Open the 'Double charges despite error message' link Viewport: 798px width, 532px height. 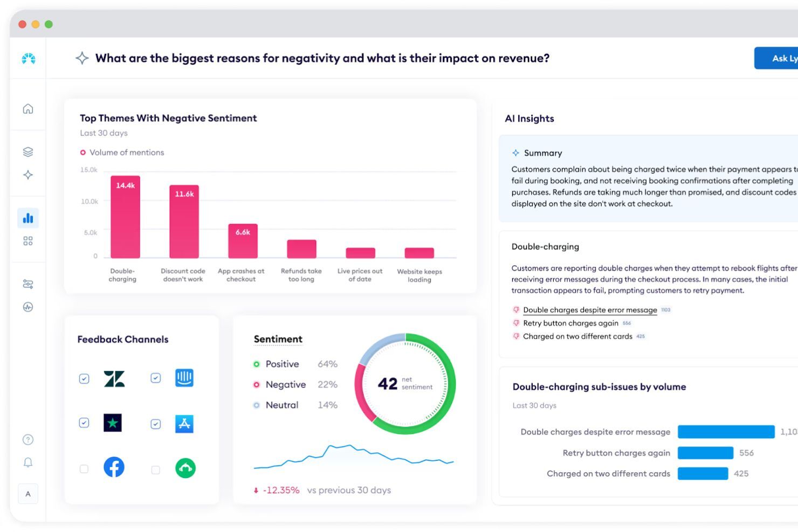click(x=590, y=310)
